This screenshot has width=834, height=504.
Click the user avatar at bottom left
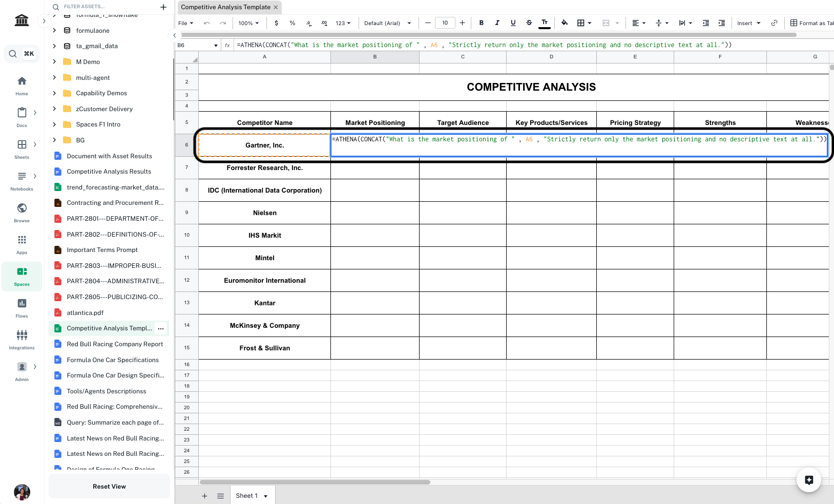(x=22, y=492)
